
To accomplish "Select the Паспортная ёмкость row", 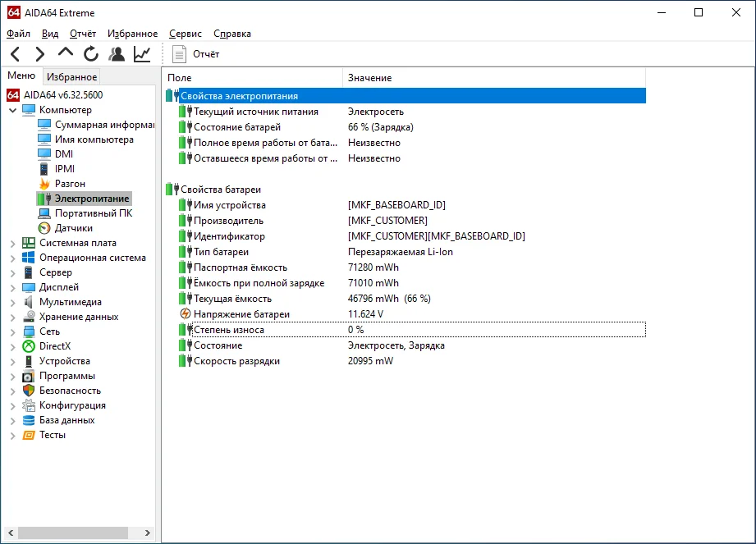I will (x=412, y=267).
